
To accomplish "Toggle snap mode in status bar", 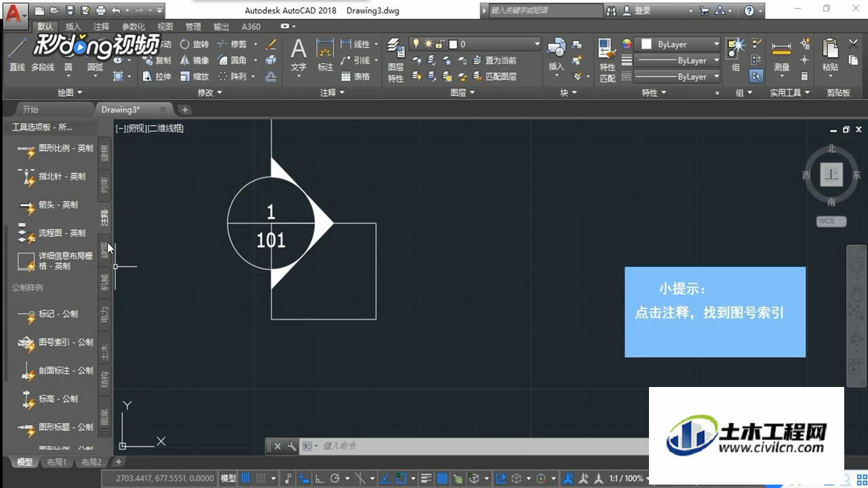I will 261,479.
